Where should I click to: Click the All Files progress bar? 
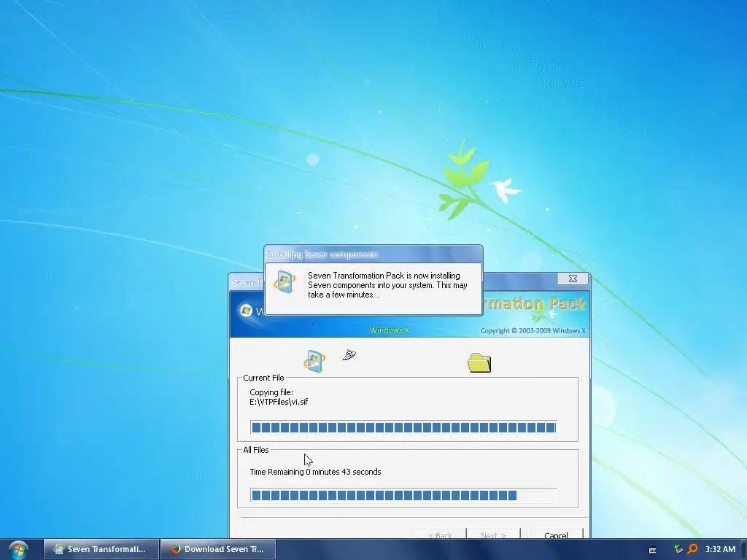(x=403, y=495)
